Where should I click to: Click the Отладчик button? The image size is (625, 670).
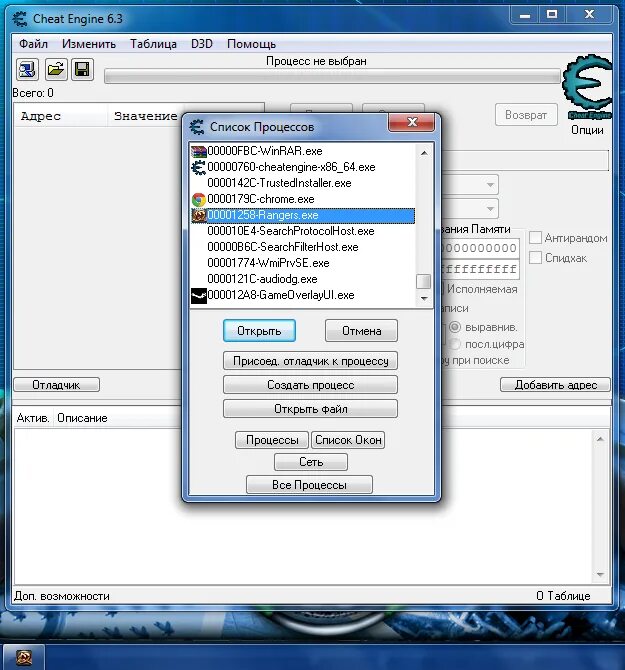coord(56,385)
